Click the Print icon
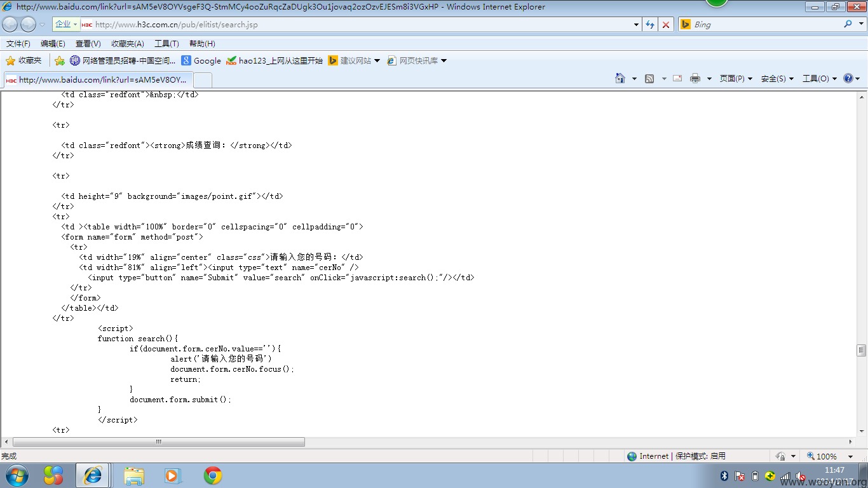This screenshot has height=488, width=868. 695,78
